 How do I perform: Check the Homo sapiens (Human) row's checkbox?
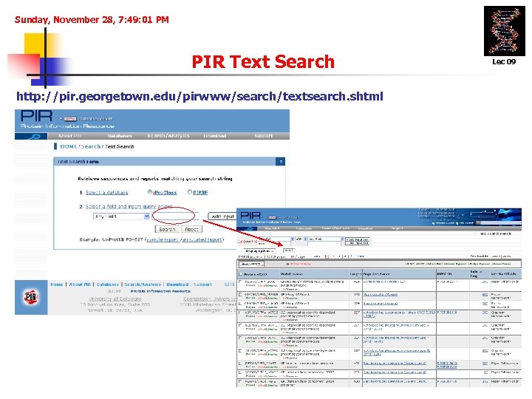point(241,304)
